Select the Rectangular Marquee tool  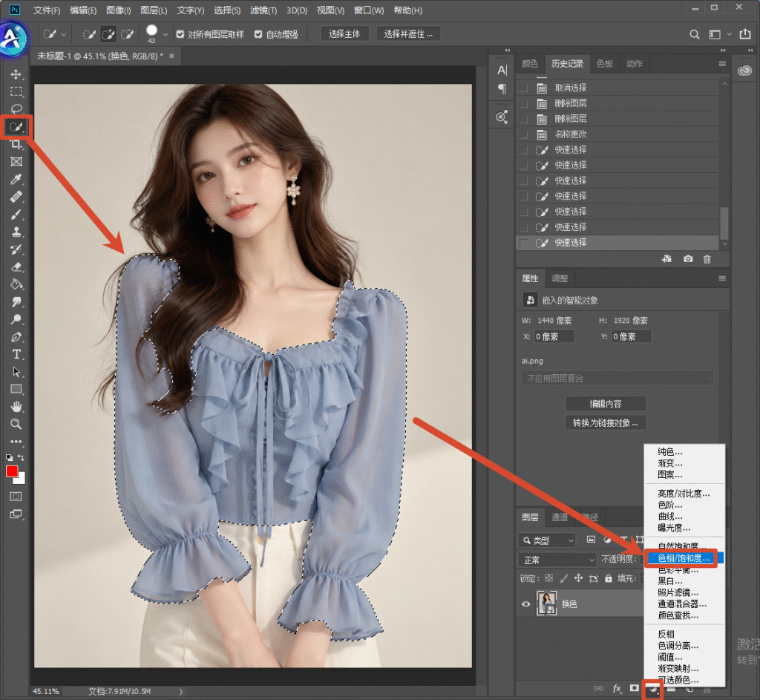[x=16, y=91]
